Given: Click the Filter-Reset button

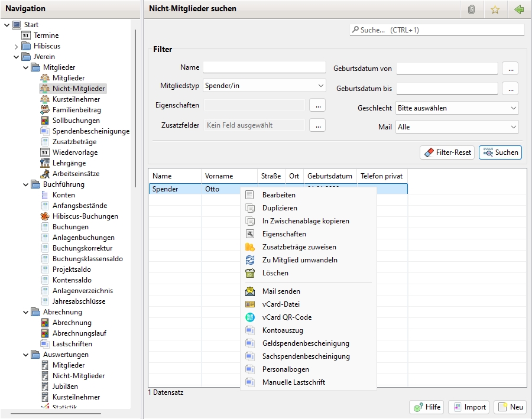Looking at the screenshot, I should tap(447, 152).
